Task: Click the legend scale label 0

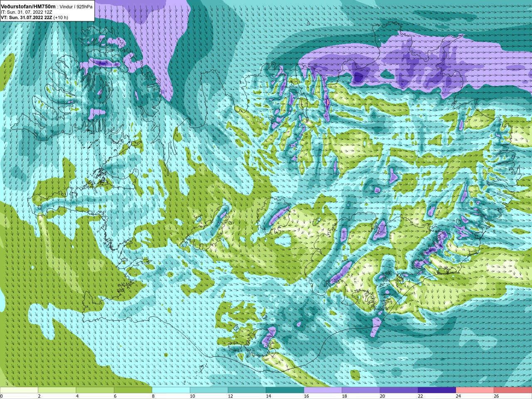Action: 2,397
